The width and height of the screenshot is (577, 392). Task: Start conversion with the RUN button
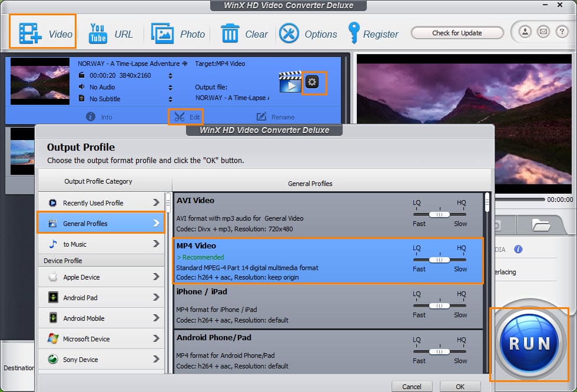pos(529,344)
